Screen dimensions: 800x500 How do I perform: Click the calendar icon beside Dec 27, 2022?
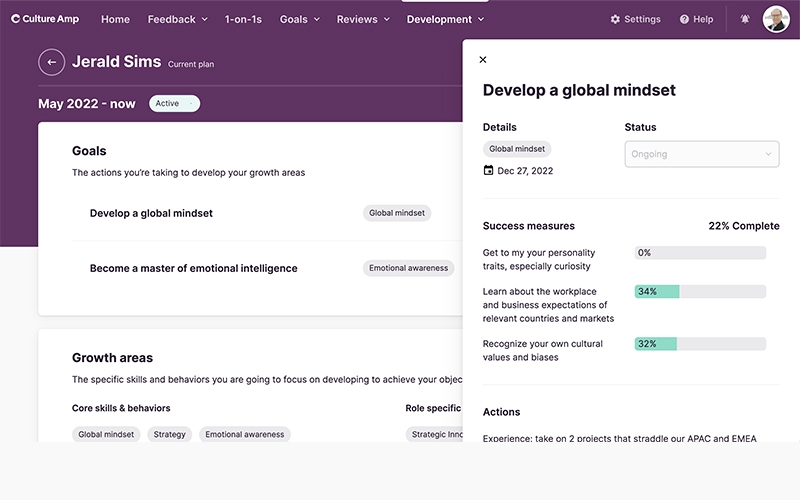[x=489, y=171]
